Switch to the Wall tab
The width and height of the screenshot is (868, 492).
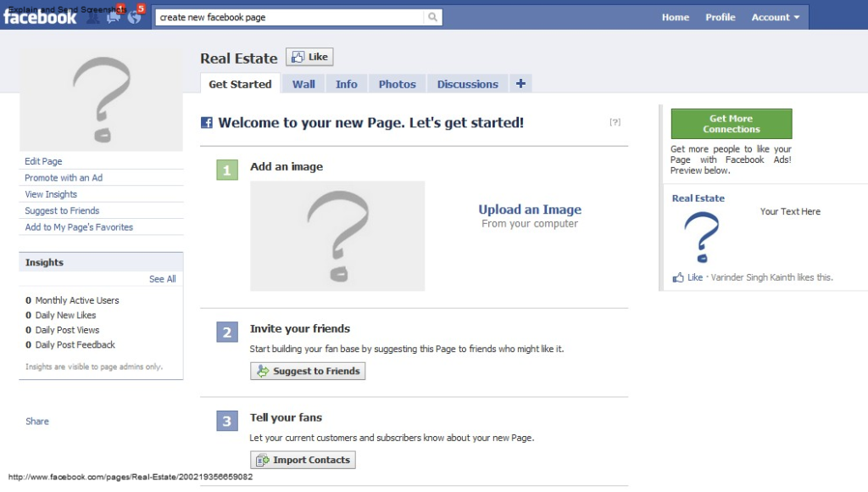coord(303,84)
